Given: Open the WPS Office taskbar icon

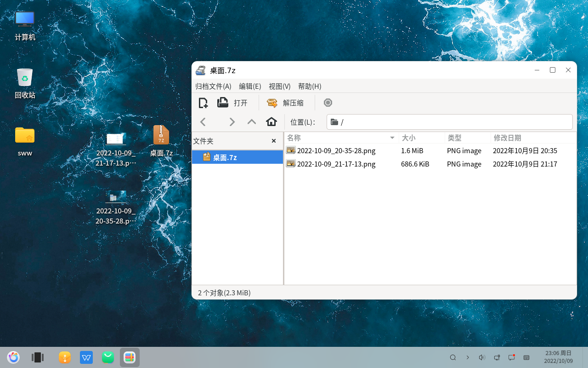Looking at the screenshot, I should 86,357.
